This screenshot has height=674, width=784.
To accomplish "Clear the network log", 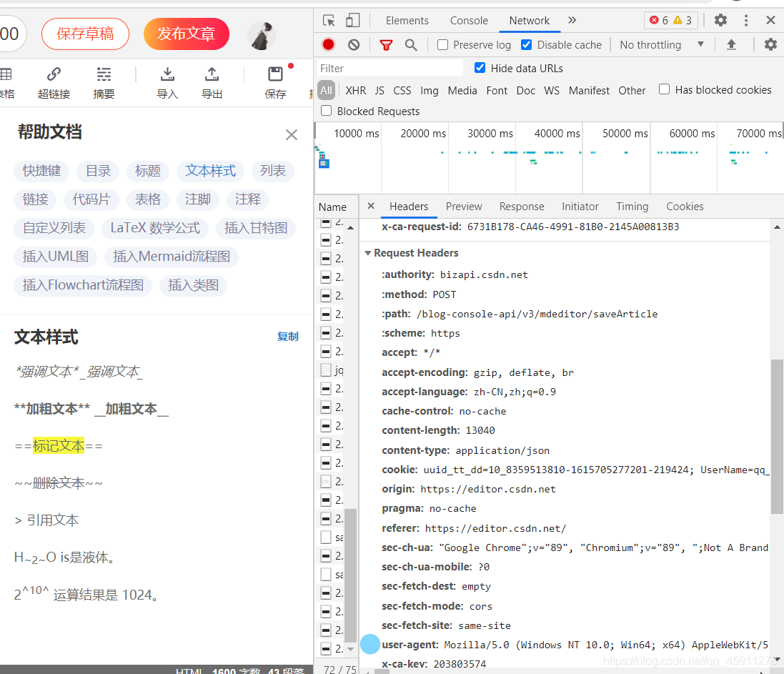I will (354, 45).
